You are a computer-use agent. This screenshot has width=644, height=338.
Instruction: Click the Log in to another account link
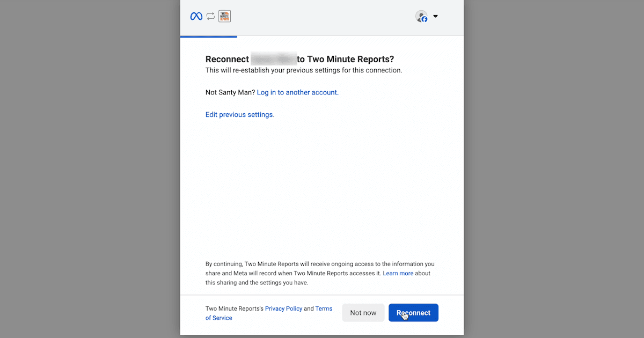click(298, 92)
